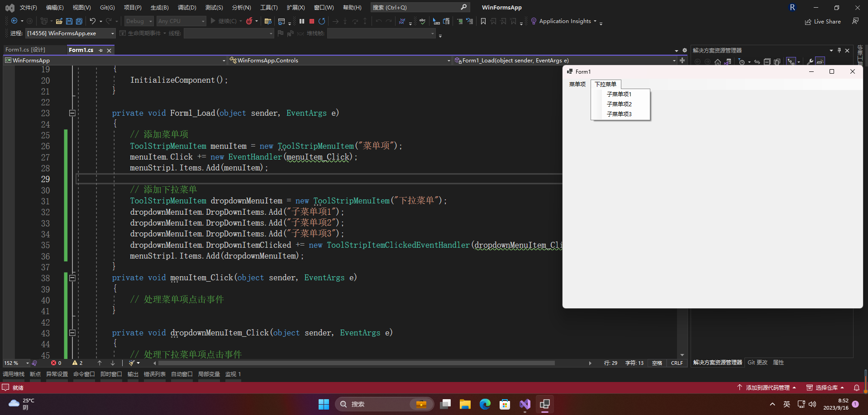Restart the debug session

[x=322, y=21]
